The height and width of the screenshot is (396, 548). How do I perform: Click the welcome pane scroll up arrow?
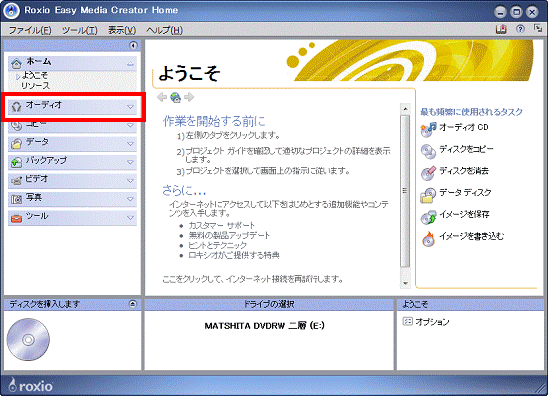click(x=405, y=109)
